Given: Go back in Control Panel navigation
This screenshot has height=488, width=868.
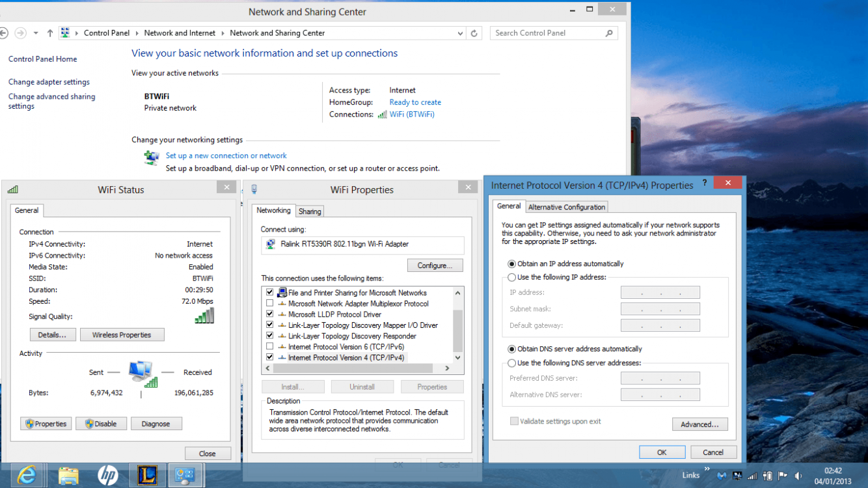Looking at the screenshot, I should (x=4, y=33).
